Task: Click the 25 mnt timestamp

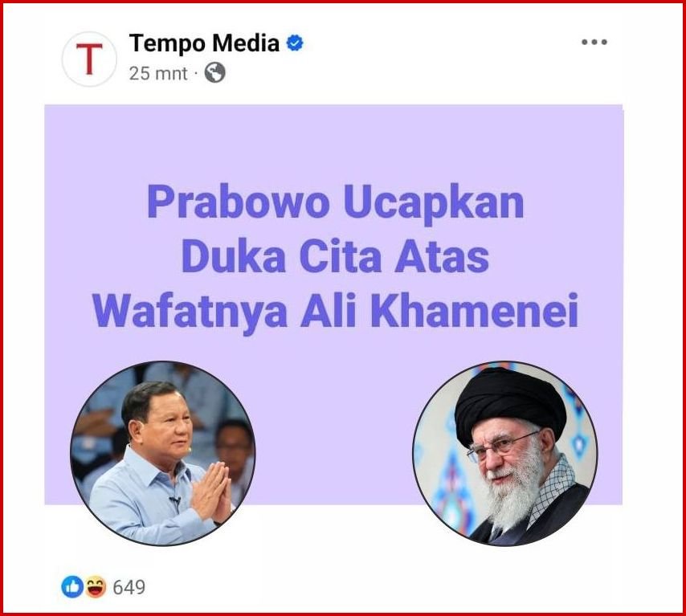Action: [x=158, y=73]
